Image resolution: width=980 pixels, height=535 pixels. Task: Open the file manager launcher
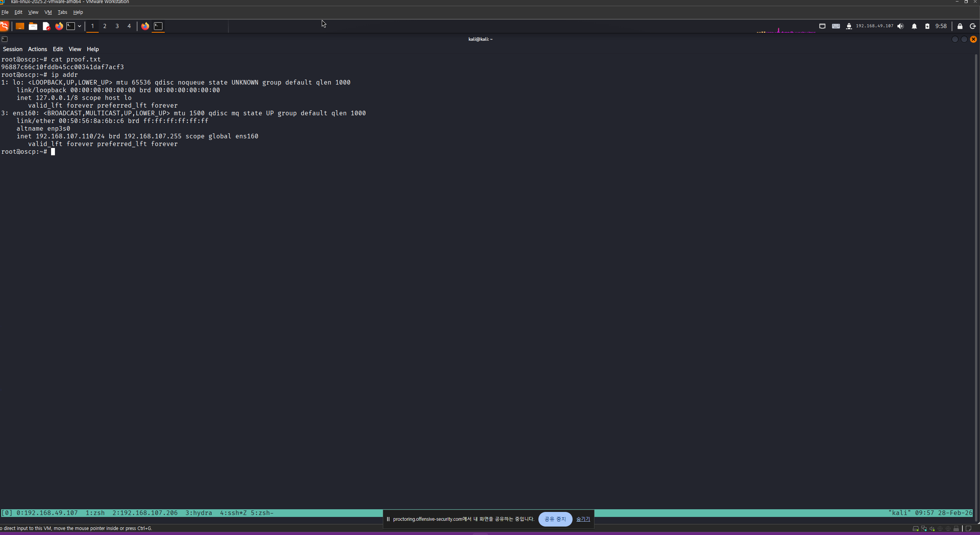coord(33,26)
